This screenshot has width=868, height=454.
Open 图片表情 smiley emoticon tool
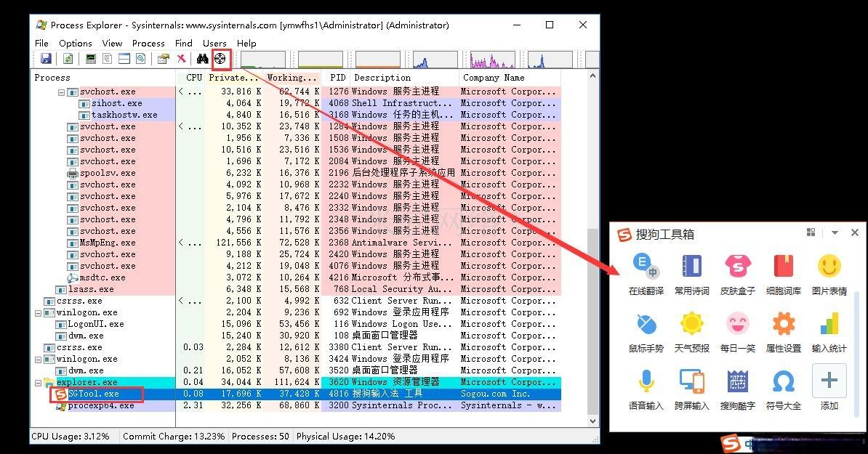pos(829,275)
